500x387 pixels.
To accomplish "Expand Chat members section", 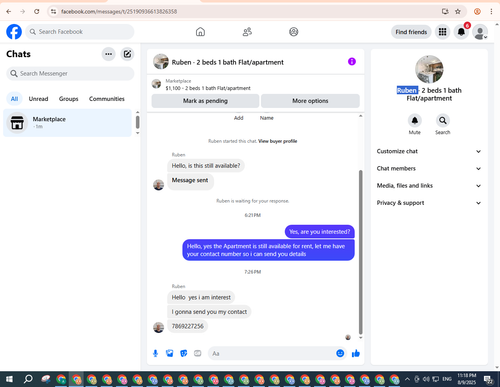I will click(429, 168).
